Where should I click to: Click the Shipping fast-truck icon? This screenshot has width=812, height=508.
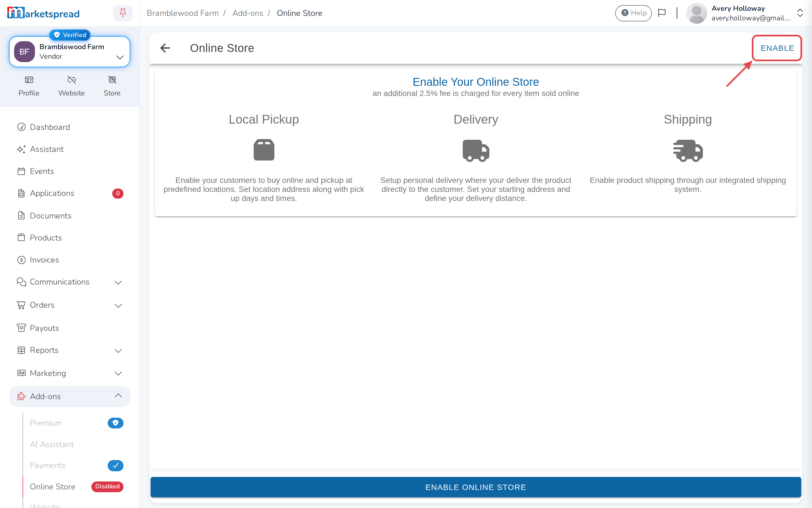[x=688, y=151]
